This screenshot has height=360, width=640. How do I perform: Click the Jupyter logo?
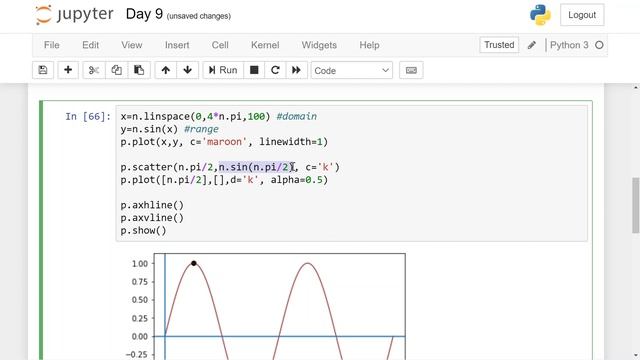click(x=74, y=15)
